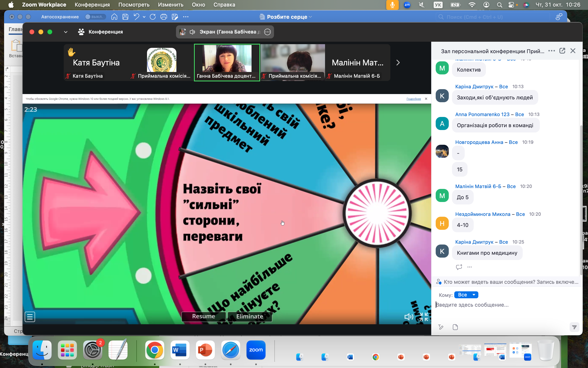The width and height of the screenshot is (588, 368).
Task: Close the Zoom chat panel
Action: [x=573, y=51]
